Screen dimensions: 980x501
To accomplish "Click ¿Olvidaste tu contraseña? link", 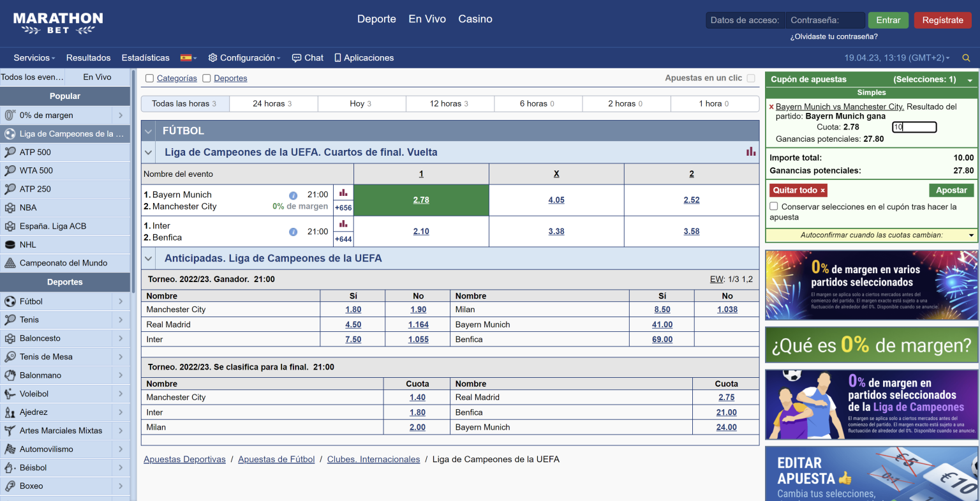I will (834, 37).
